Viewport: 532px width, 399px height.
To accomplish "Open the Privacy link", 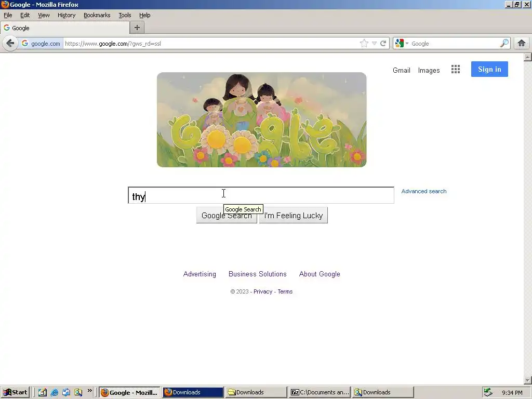I will [x=263, y=292].
